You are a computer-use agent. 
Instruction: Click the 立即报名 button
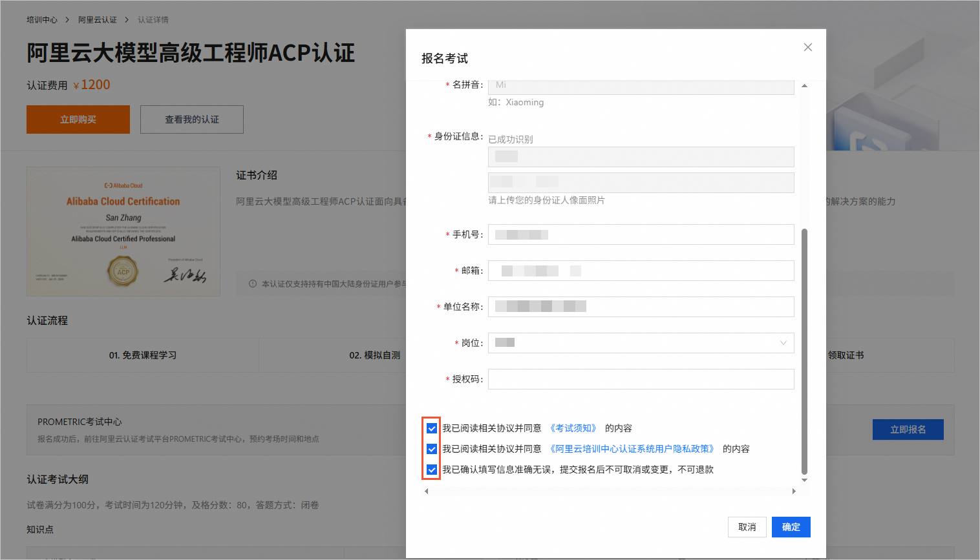[x=908, y=430]
